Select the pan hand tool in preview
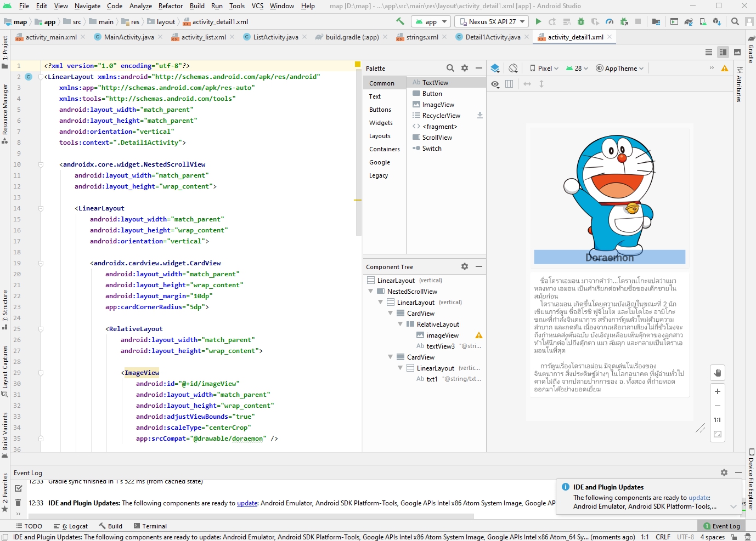 click(718, 373)
